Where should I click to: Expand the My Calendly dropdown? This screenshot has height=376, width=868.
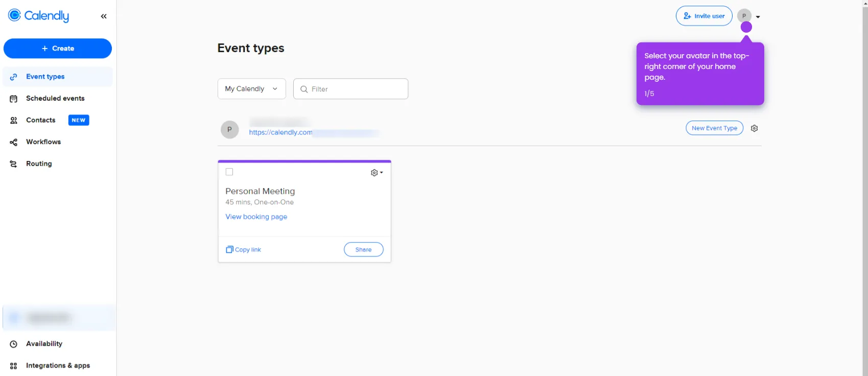click(252, 89)
